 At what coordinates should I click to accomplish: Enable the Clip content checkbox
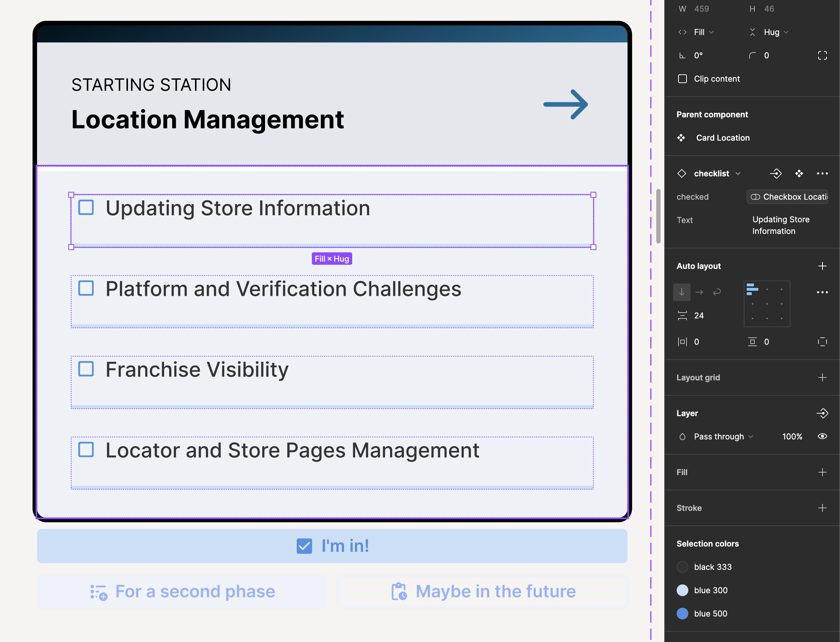tap(682, 79)
